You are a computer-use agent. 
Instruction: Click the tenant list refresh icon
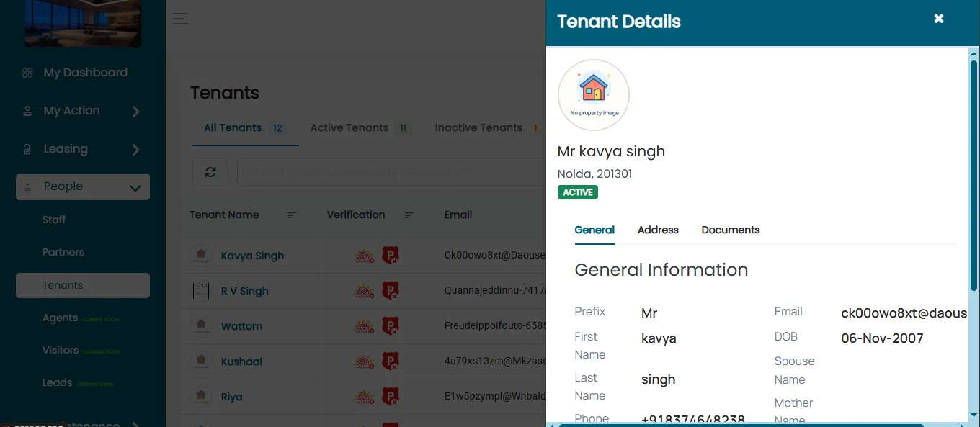click(210, 172)
